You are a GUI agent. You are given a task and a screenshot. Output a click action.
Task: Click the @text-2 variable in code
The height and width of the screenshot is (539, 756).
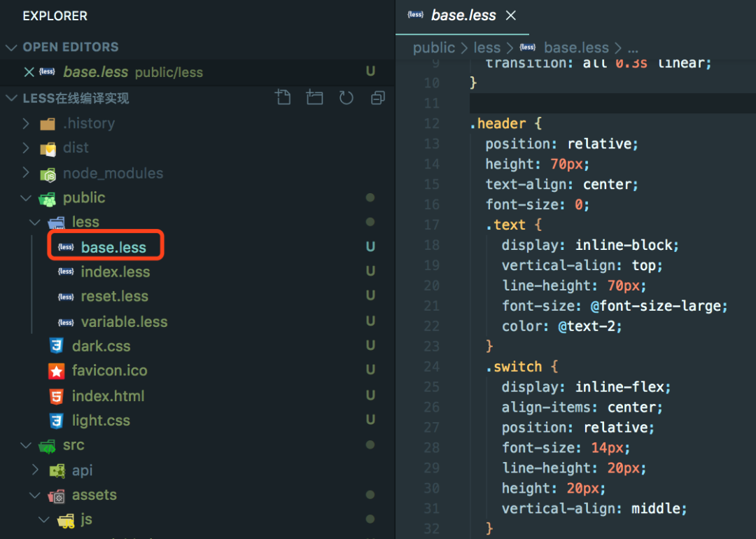coord(587,326)
